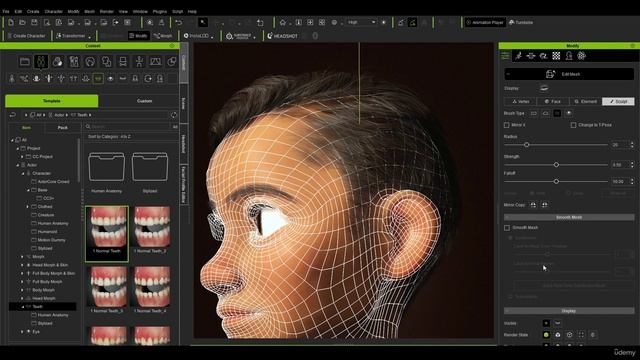Open the Plugins menu
The width and height of the screenshot is (640, 360).
160,11
